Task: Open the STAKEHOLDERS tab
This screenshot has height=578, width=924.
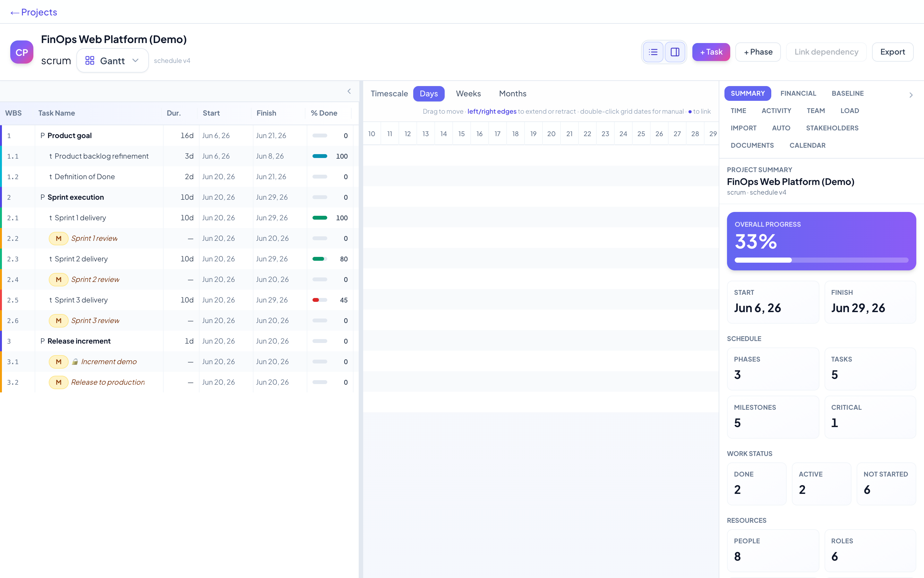Action: click(x=832, y=128)
